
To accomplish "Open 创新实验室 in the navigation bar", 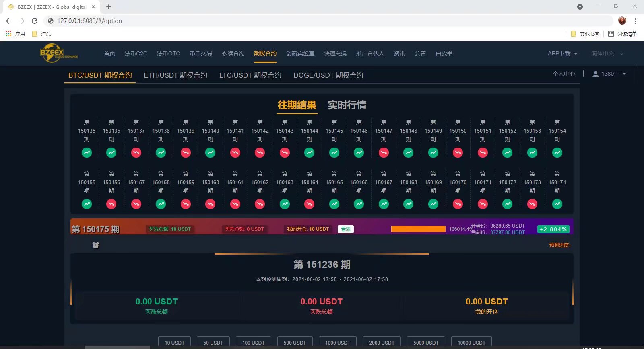I will (300, 53).
